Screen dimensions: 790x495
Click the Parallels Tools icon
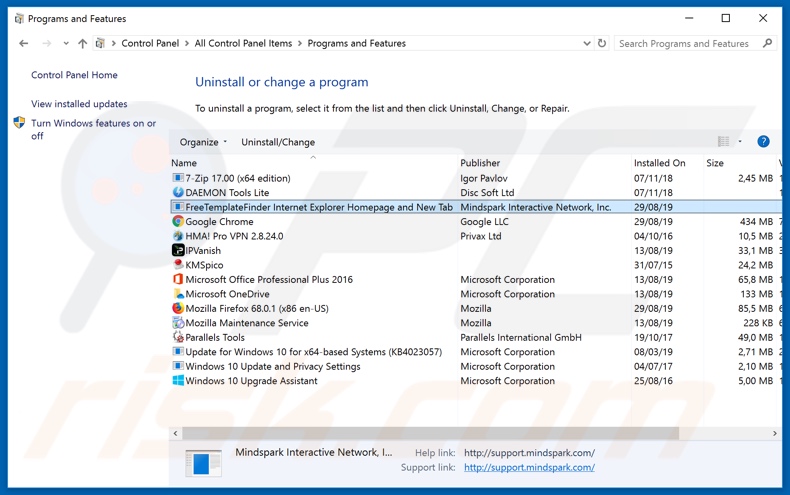pyautogui.click(x=178, y=337)
